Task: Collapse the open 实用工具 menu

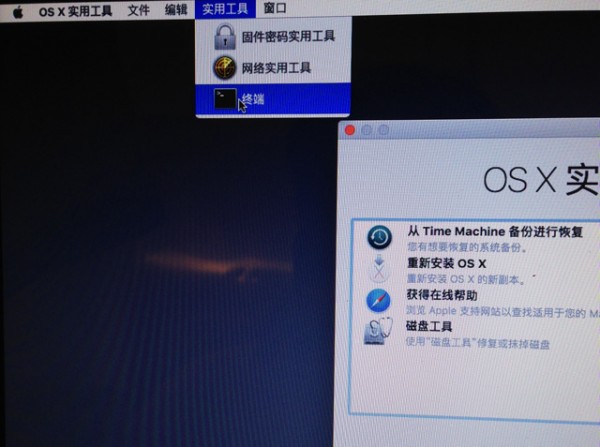Action: click(223, 9)
